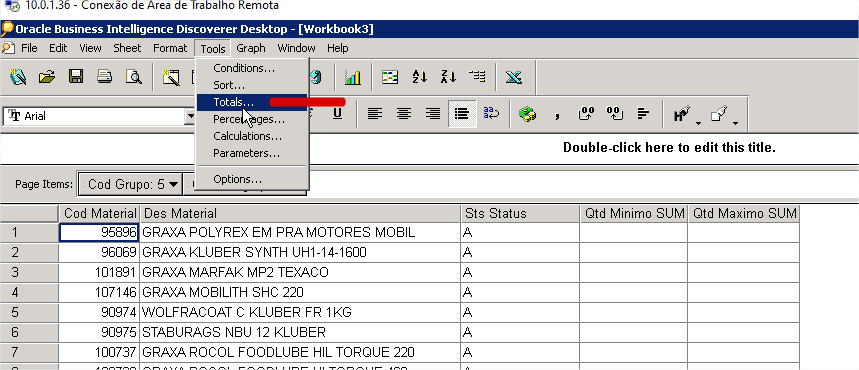Select the GRAXA MARFAK MP2 TEXACO cell
The width and height of the screenshot is (859, 370).
(x=300, y=272)
